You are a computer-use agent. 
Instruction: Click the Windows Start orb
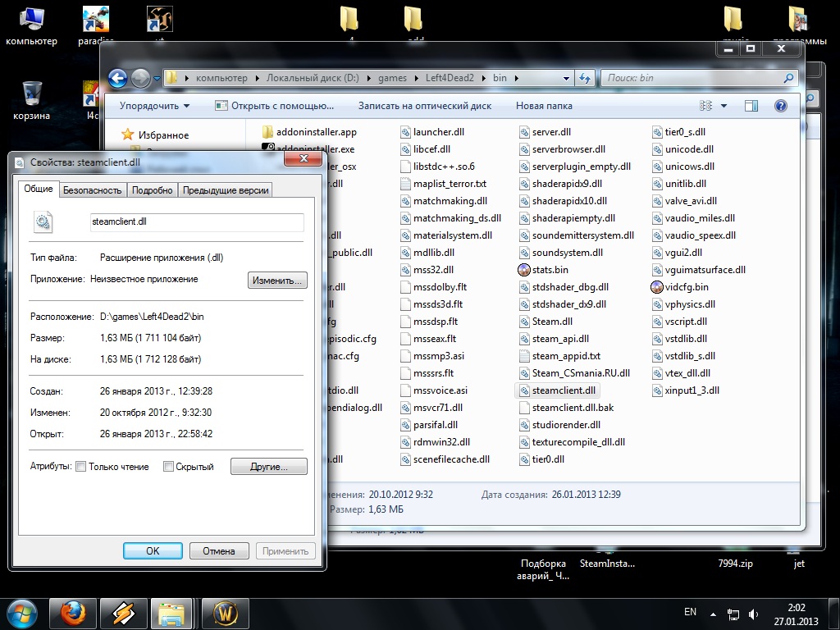[x=21, y=613]
